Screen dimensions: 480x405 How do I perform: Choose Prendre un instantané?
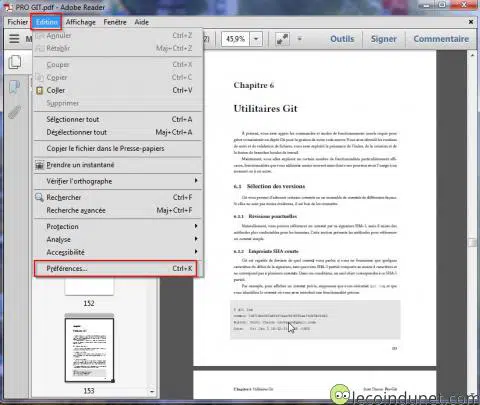click(118, 165)
